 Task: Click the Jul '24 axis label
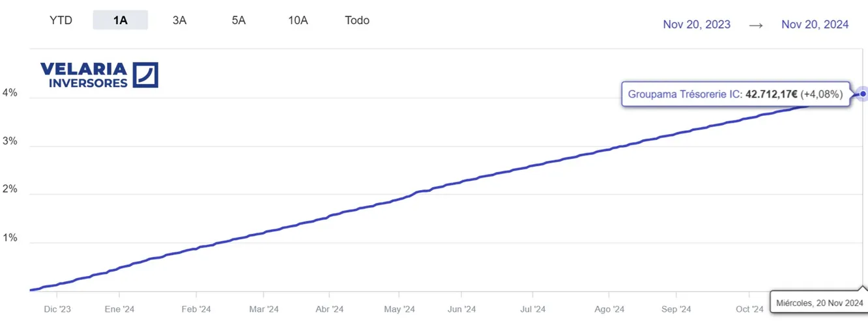[534, 309]
